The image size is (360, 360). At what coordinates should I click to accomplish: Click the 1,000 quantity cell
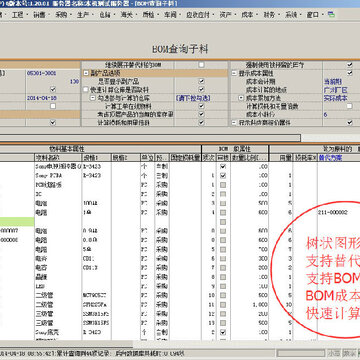click(249, 304)
